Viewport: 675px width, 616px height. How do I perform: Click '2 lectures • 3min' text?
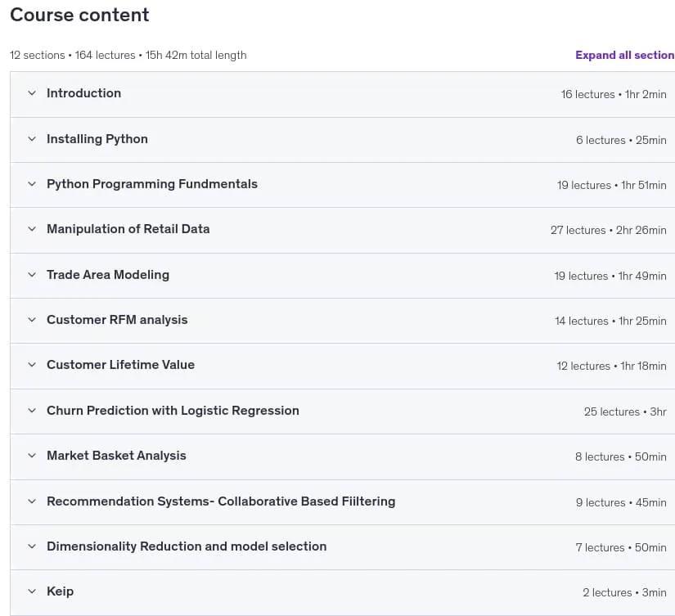[624, 592]
